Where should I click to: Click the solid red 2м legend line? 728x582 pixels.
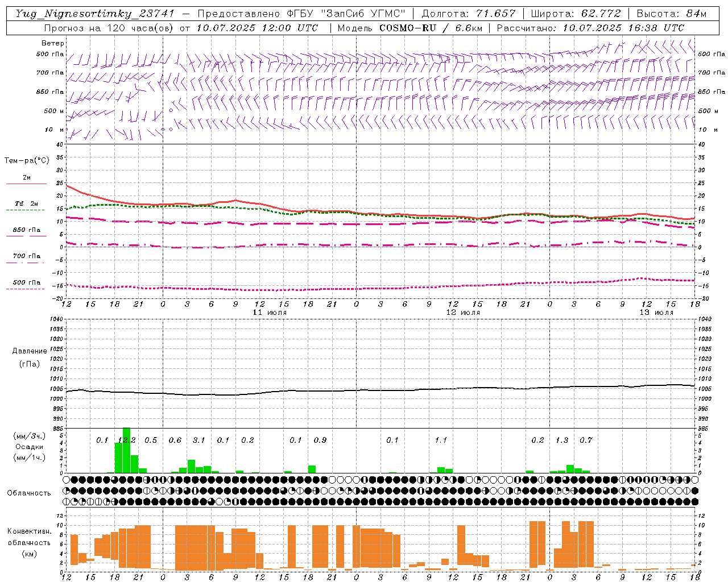click(x=26, y=184)
